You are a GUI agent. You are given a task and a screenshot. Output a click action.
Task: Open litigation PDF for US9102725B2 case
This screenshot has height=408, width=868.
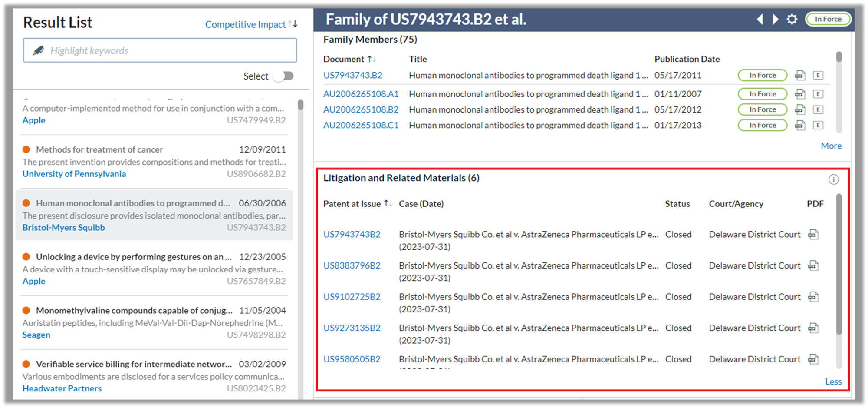813,297
